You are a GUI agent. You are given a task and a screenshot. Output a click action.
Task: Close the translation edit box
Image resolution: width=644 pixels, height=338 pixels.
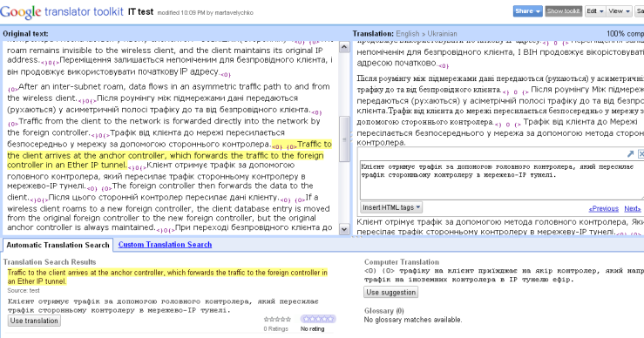pyautogui.click(x=641, y=153)
